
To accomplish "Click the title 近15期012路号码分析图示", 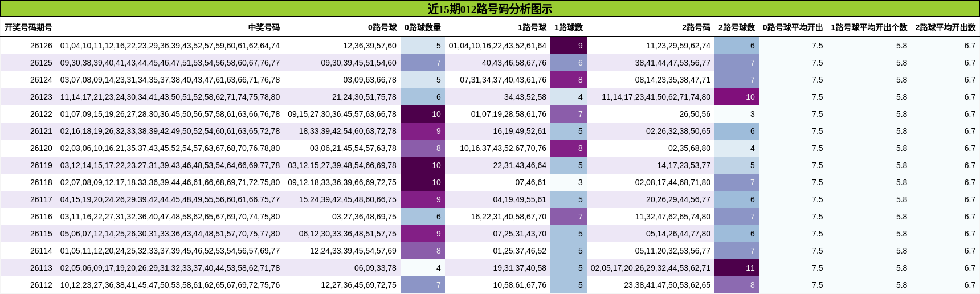I will (x=490, y=9).
